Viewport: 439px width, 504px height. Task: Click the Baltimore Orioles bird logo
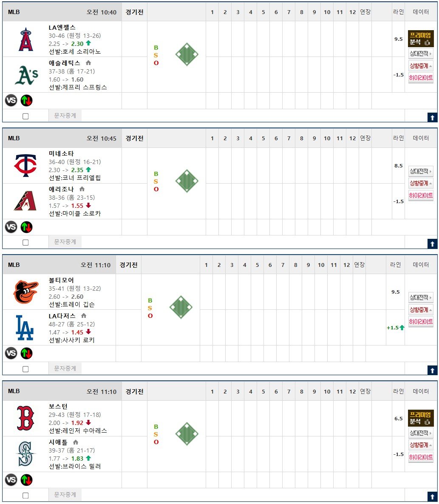pos(25,292)
